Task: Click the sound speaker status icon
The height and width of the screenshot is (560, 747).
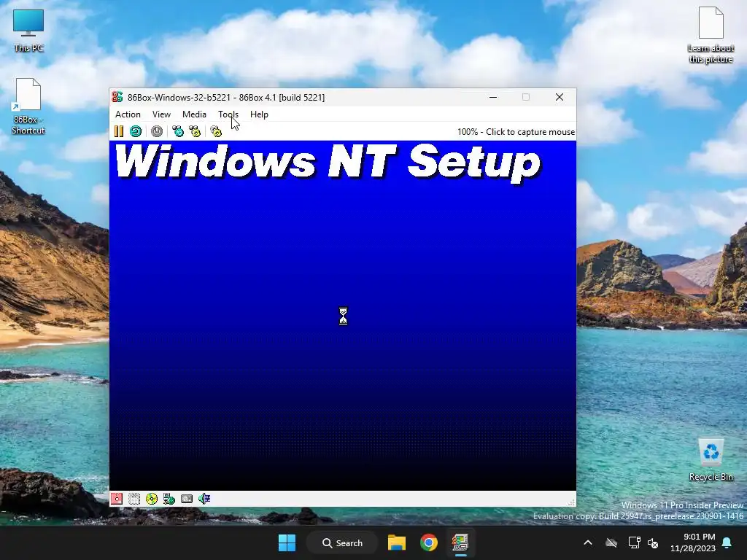Action: pos(204,499)
